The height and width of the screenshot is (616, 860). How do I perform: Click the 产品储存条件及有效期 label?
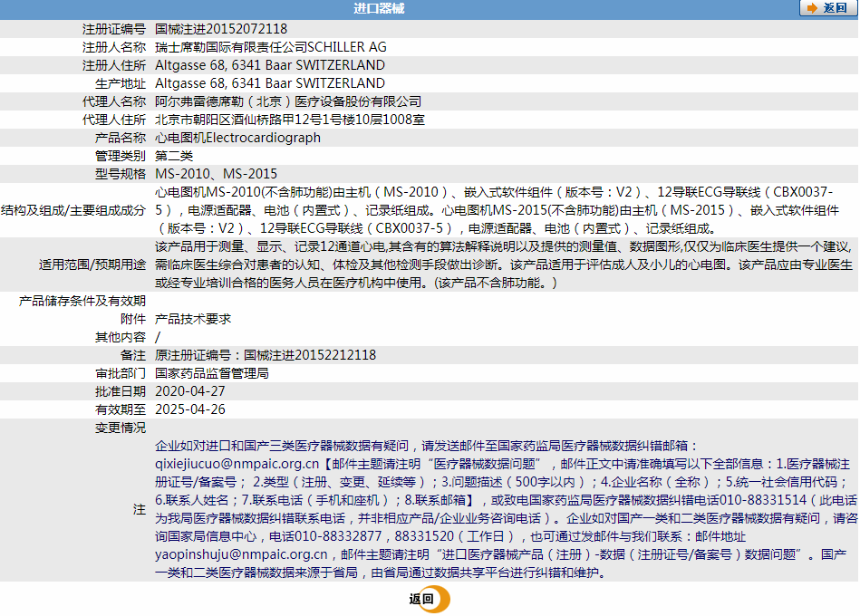pos(82,301)
